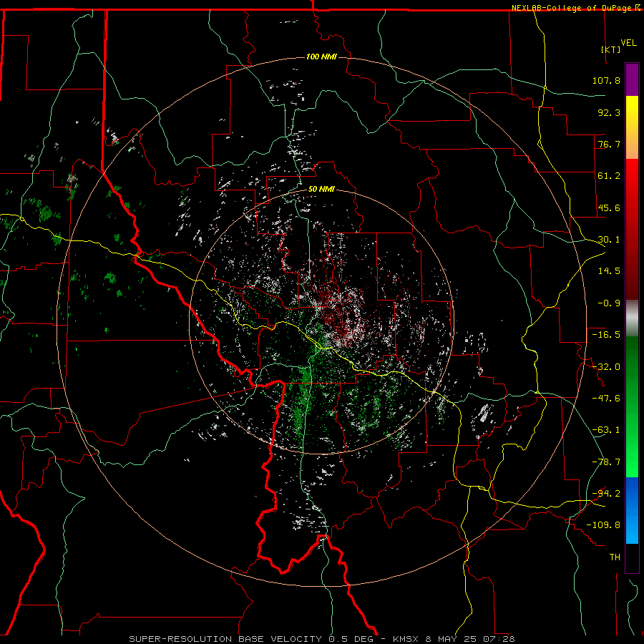644x644 pixels.
Task: Click the -94.2 velocity scale value
Action: (606, 494)
